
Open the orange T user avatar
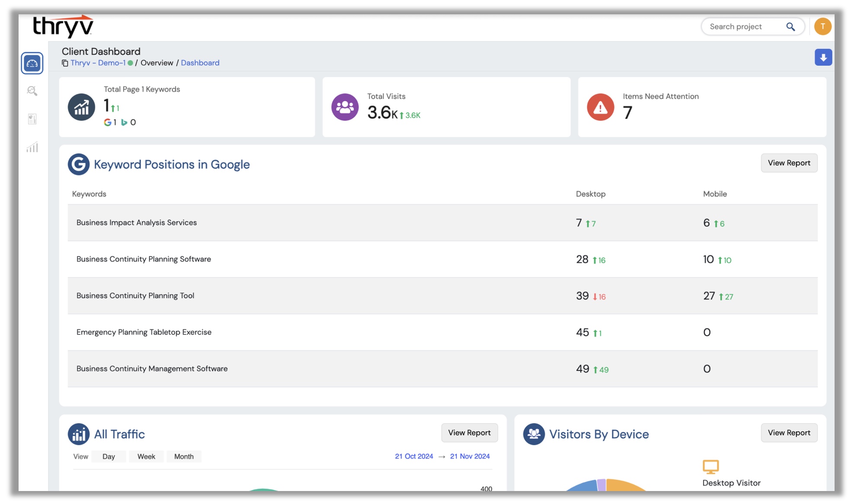[x=822, y=26]
